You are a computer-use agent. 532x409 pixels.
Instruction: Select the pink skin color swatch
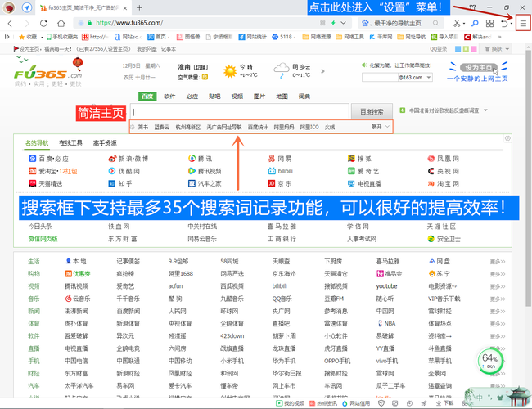pyautogui.click(x=474, y=49)
